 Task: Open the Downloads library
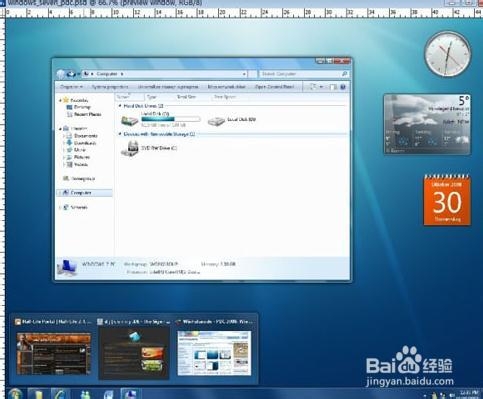pyautogui.click(x=81, y=143)
